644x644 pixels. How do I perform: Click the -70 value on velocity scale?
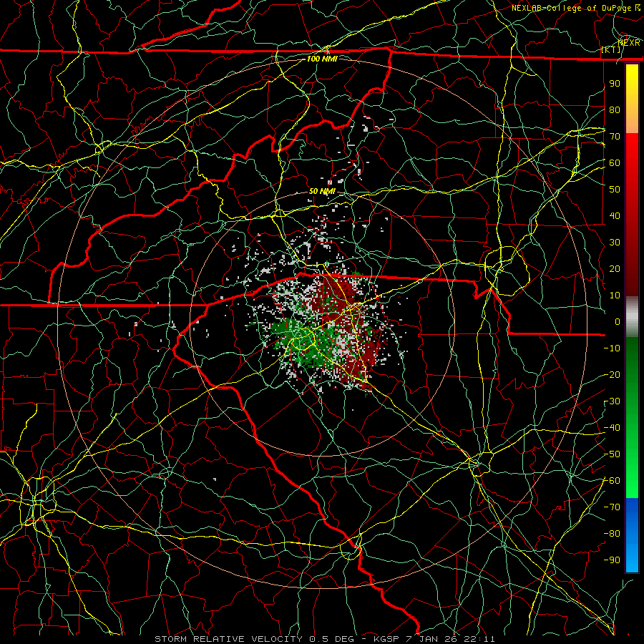click(612, 507)
